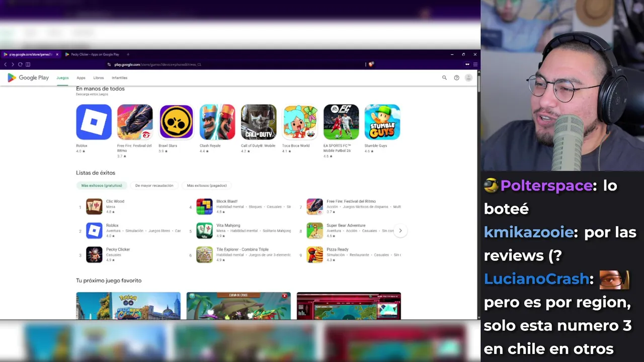Open the Pecky Clicker title link
This screenshot has height=362, width=644.
coord(118,249)
